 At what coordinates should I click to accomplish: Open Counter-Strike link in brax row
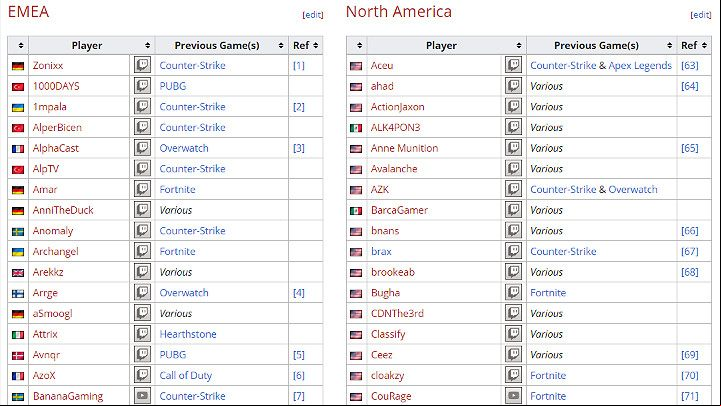(563, 251)
